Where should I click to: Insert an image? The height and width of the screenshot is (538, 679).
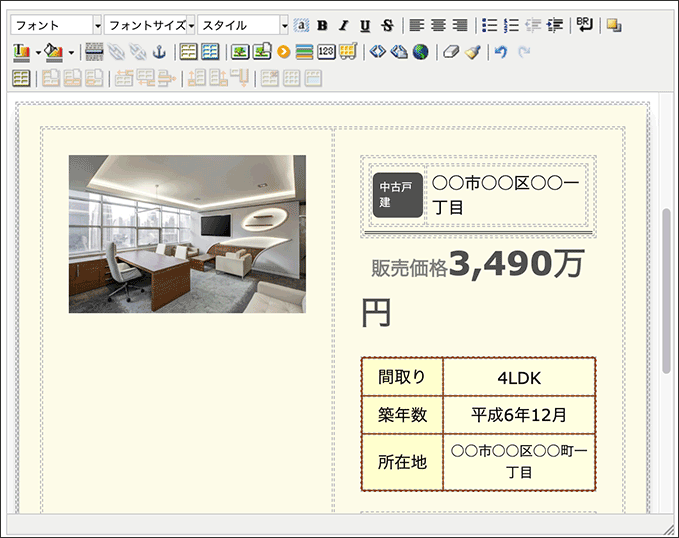pyautogui.click(x=240, y=52)
